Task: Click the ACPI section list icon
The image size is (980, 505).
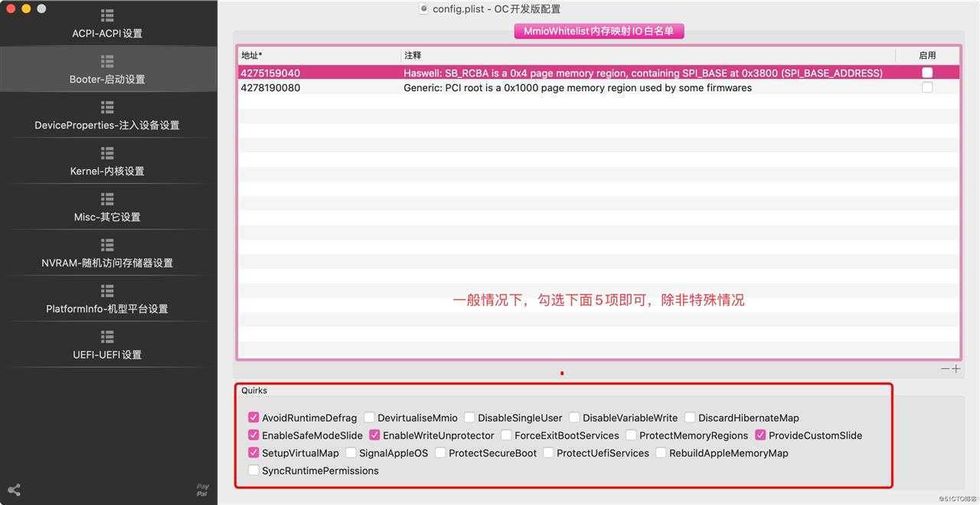Action: [107, 15]
